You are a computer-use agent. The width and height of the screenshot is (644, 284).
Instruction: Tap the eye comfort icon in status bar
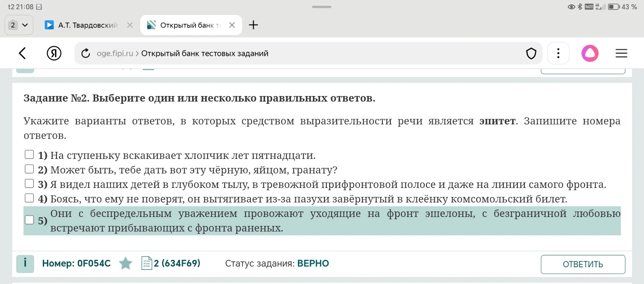[571, 7]
